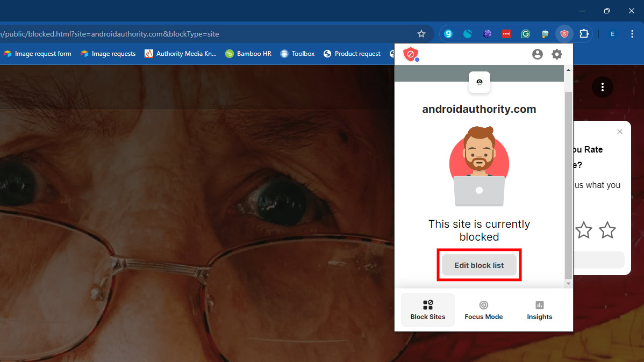
Task: Open BlockSite settings gear
Action: coord(556,54)
